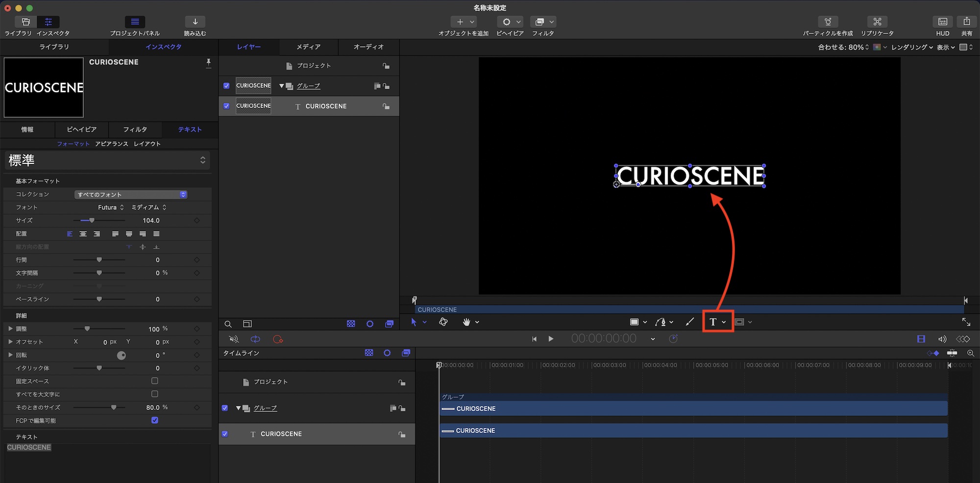The image size is (980, 483).
Task: Select the paint stroke brush tool
Action: pyautogui.click(x=689, y=322)
